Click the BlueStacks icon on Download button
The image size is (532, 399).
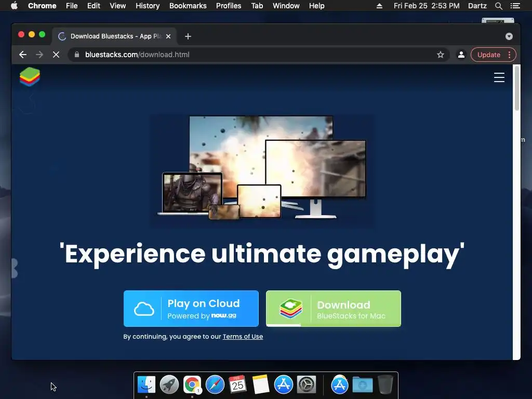(x=291, y=308)
